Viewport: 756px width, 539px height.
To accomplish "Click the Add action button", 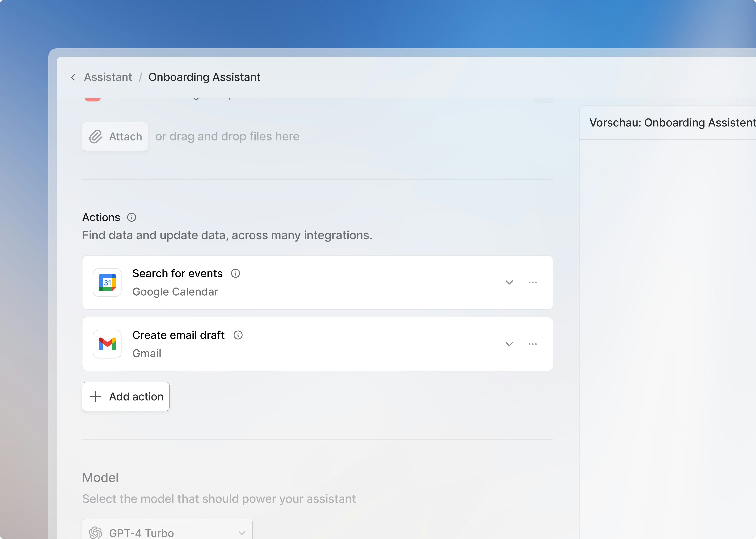I will (x=126, y=397).
